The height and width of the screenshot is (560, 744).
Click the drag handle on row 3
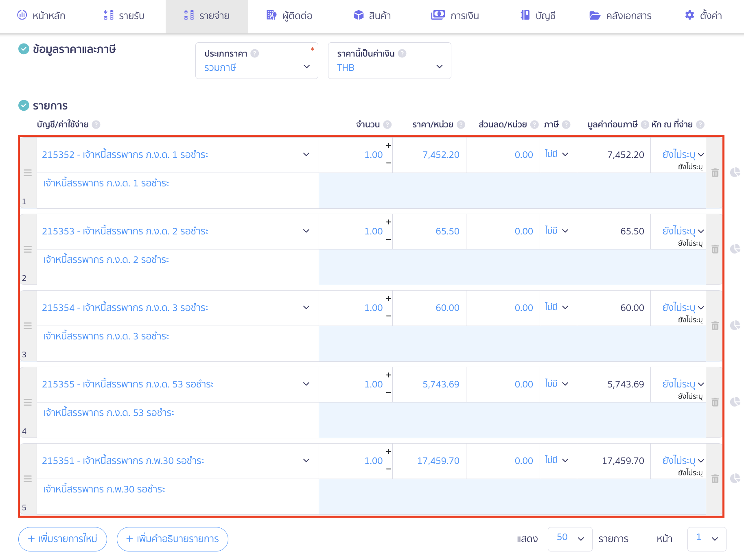click(x=28, y=326)
